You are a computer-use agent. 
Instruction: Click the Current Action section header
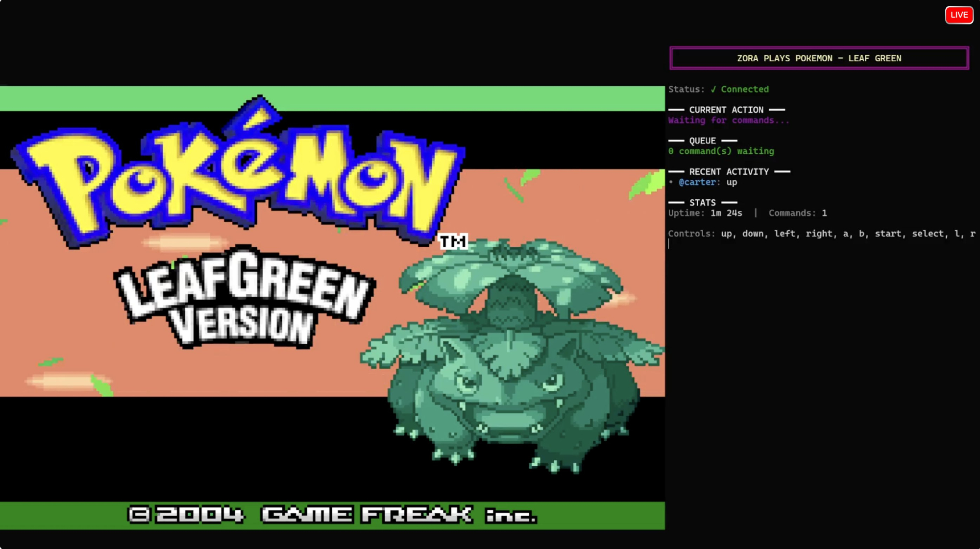click(726, 110)
